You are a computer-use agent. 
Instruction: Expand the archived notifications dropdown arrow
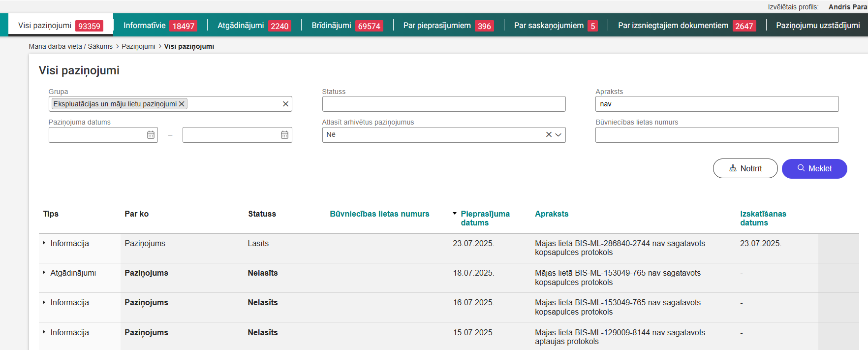(x=558, y=135)
